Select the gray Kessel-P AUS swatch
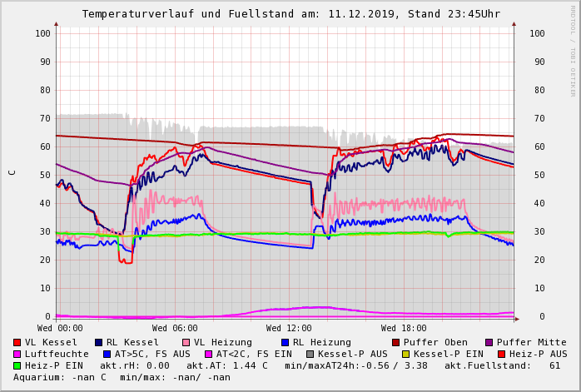 click(x=310, y=354)
